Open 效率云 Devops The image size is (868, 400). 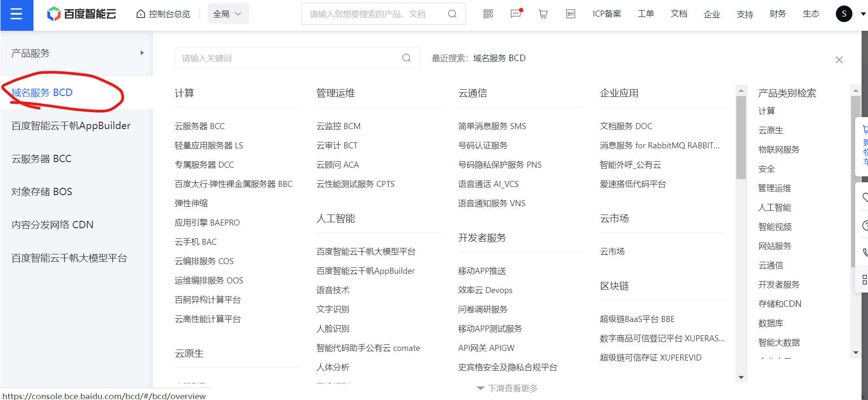click(x=485, y=290)
